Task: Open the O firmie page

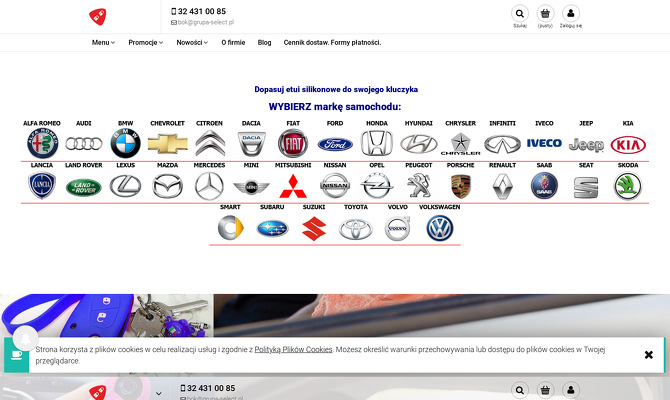Action: 233,42
